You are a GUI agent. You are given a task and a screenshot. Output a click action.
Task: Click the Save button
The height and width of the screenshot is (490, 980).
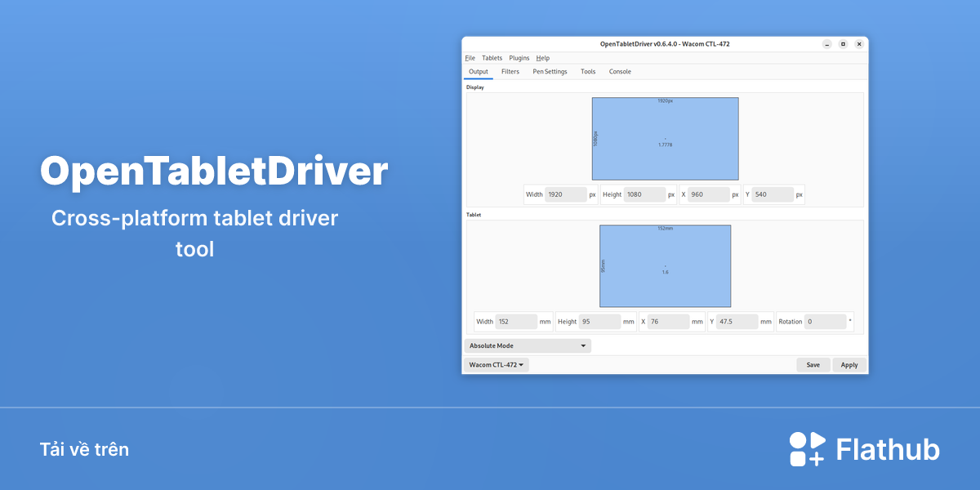(813, 365)
